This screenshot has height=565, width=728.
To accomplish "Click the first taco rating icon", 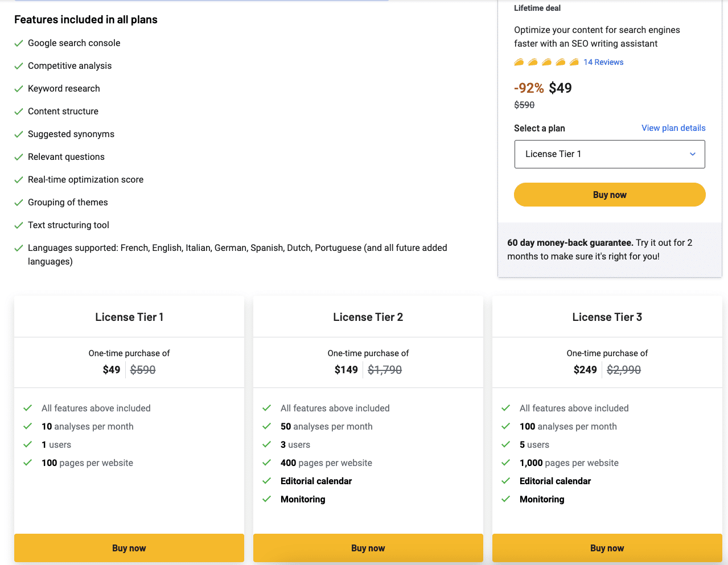I will point(519,62).
